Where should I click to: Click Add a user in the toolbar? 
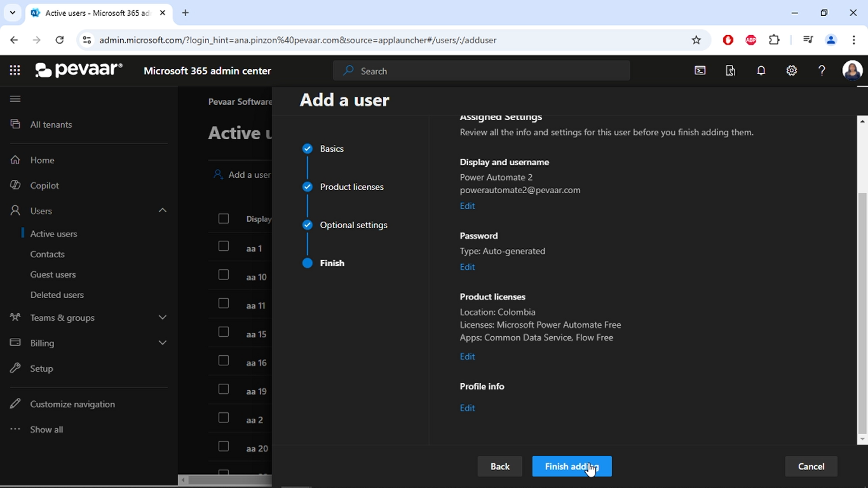[x=242, y=175]
